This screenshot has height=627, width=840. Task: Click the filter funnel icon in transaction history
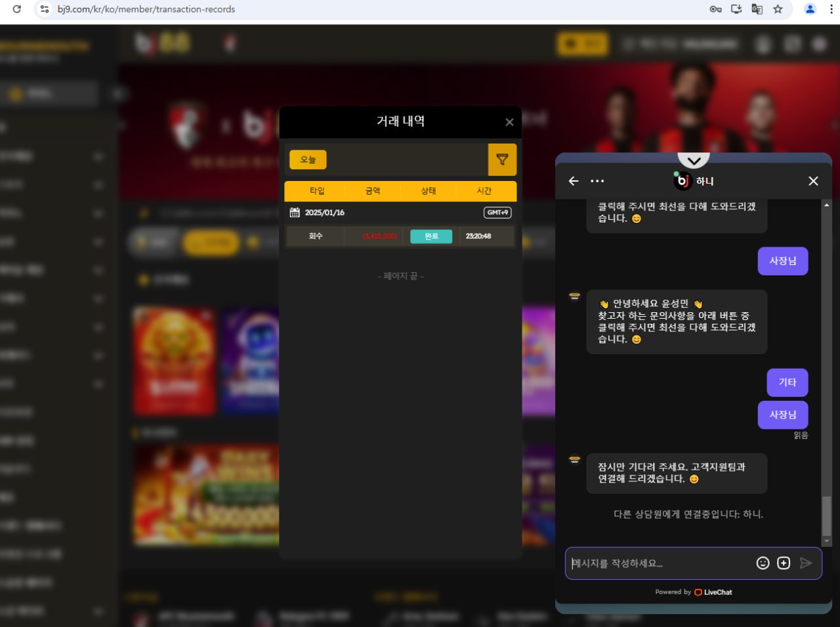[502, 159]
